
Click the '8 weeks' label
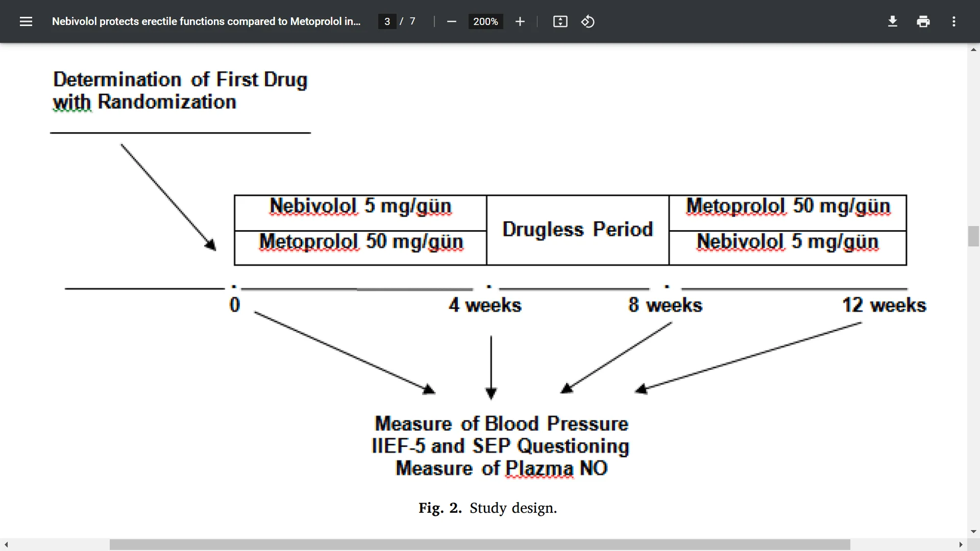click(665, 305)
